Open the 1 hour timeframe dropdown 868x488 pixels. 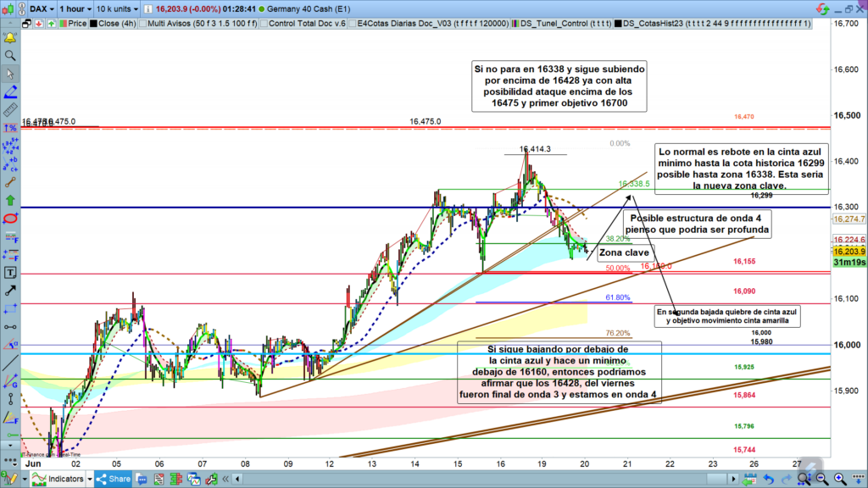click(75, 8)
